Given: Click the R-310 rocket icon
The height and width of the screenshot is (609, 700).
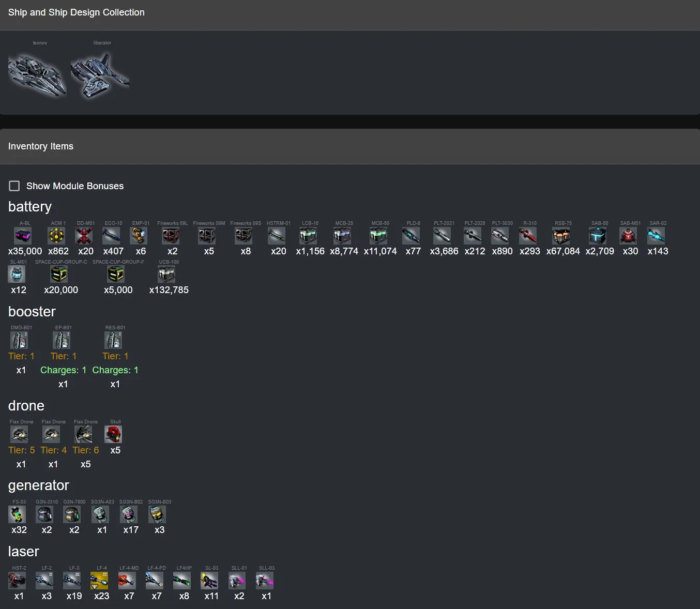Looking at the screenshot, I should (528, 236).
